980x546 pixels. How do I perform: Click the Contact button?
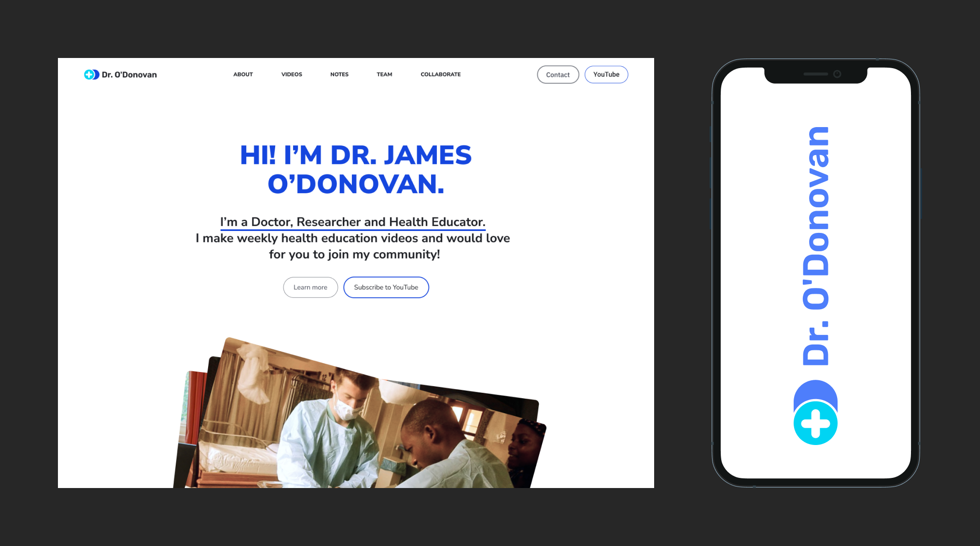point(558,74)
